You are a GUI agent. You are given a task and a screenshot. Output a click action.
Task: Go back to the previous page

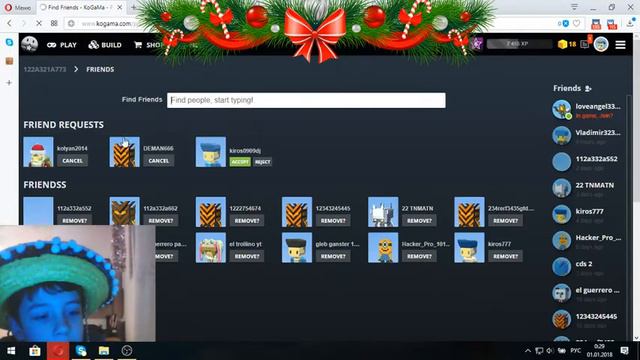pos(9,24)
